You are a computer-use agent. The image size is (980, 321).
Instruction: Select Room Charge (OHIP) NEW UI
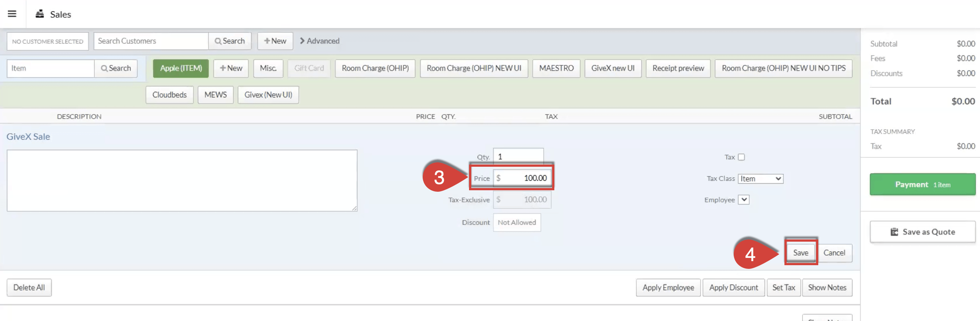coord(473,68)
